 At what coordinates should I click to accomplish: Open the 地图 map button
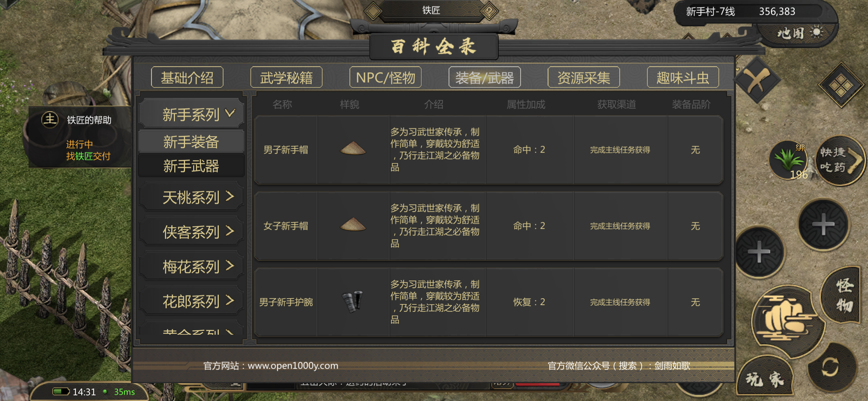tap(797, 33)
